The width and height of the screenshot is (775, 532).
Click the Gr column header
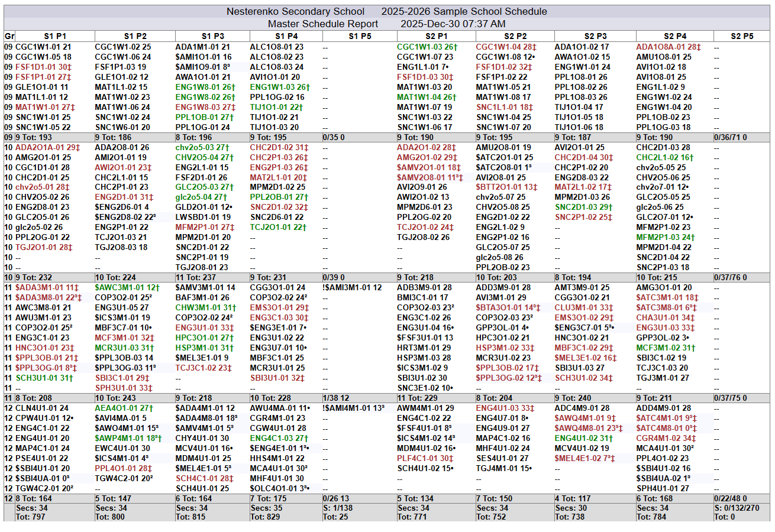coord(9,36)
